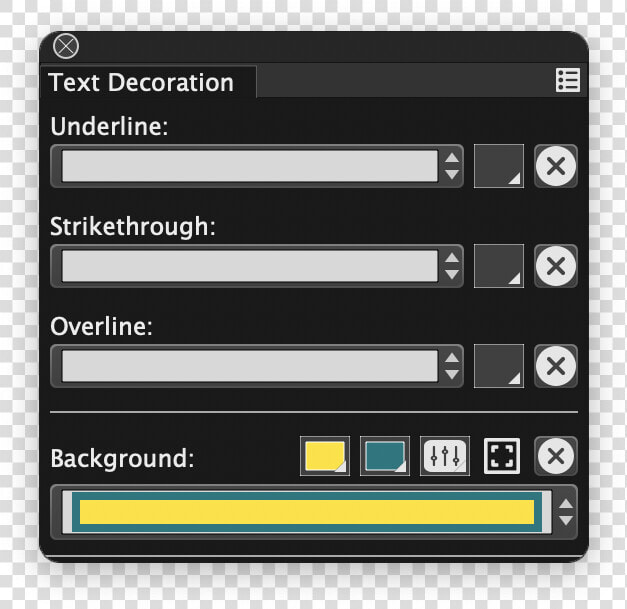
Task: Click the Background style stepper arrows
Action: tap(565, 512)
